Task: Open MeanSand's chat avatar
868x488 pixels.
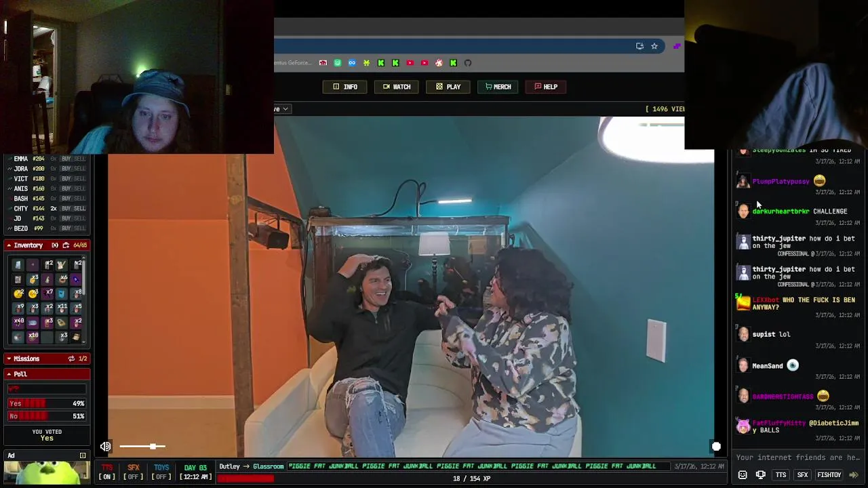Action: point(743,365)
